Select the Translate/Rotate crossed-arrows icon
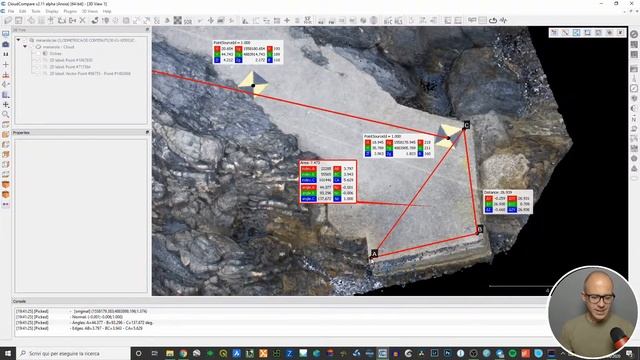 point(211,20)
